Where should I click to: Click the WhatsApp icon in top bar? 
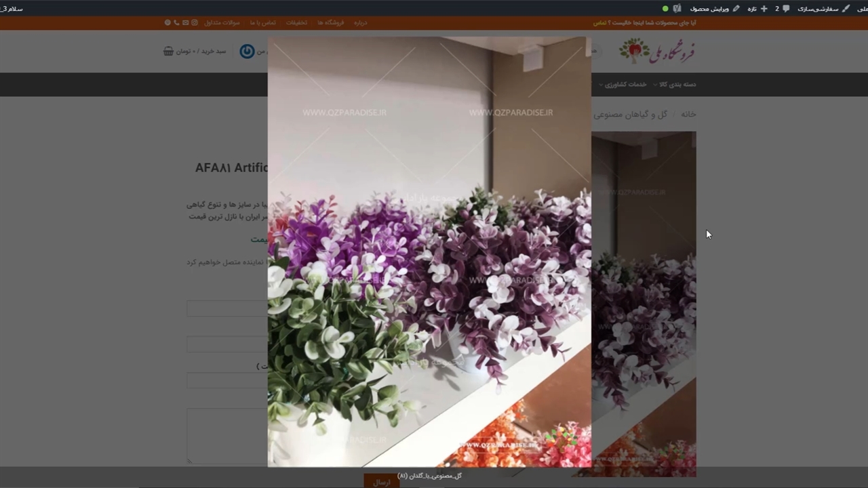tap(167, 22)
